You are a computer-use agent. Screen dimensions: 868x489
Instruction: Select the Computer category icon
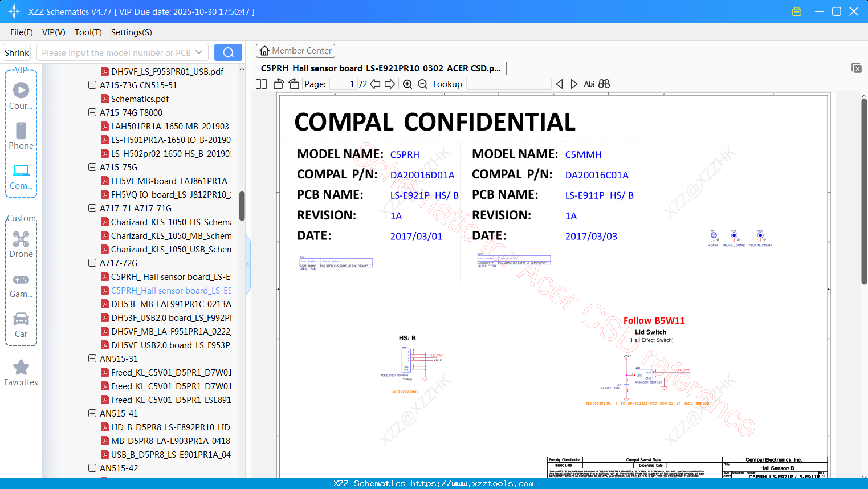pyautogui.click(x=21, y=176)
